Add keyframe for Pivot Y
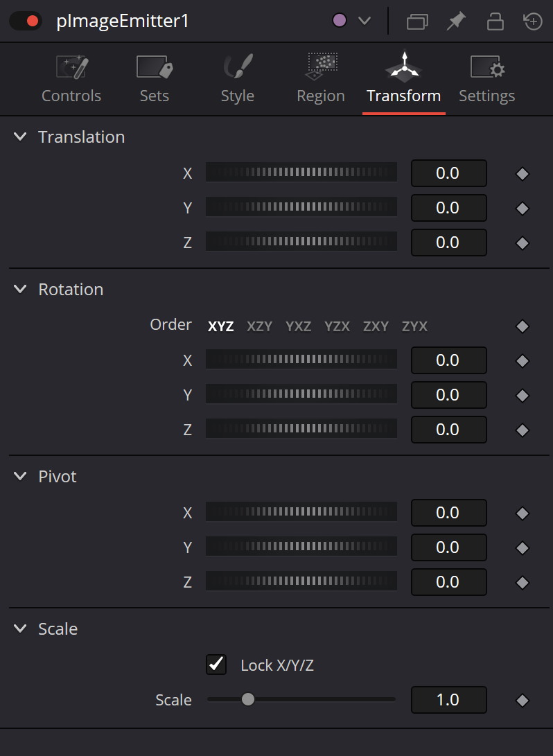553x756 pixels. tap(522, 548)
